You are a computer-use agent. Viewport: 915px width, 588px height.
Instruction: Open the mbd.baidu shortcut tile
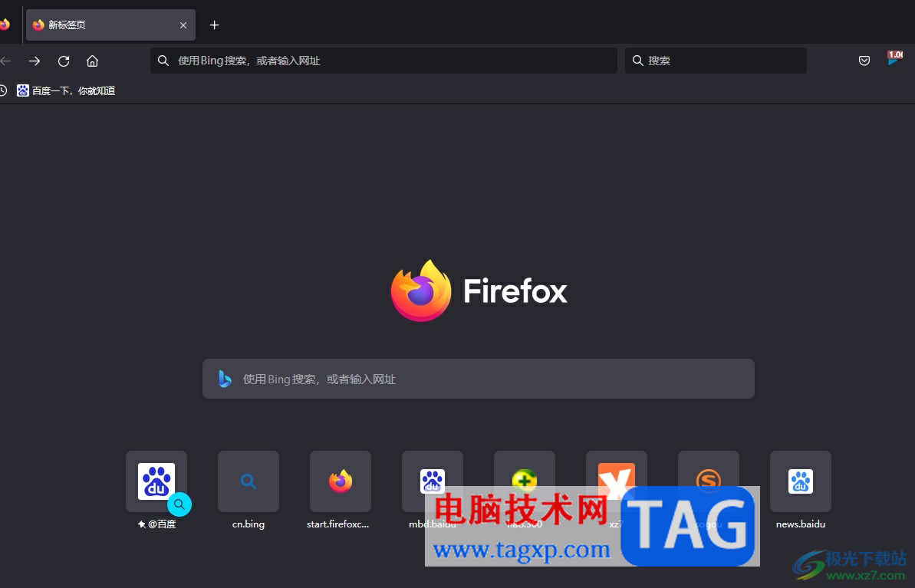click(x=433, y=481)
